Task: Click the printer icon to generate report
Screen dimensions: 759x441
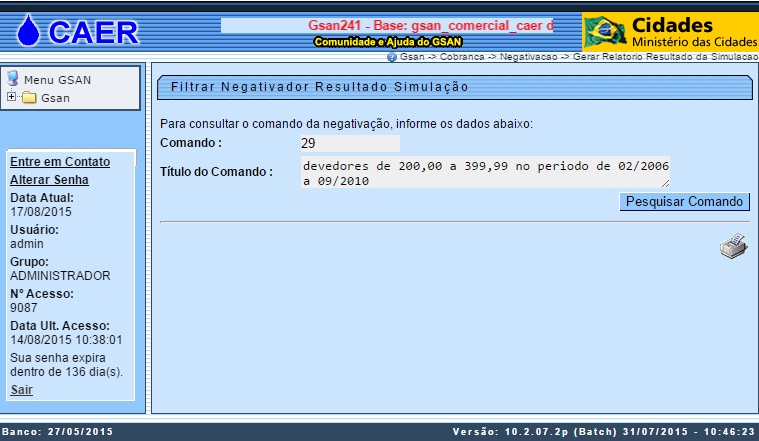Action: (x=733, y=246)
